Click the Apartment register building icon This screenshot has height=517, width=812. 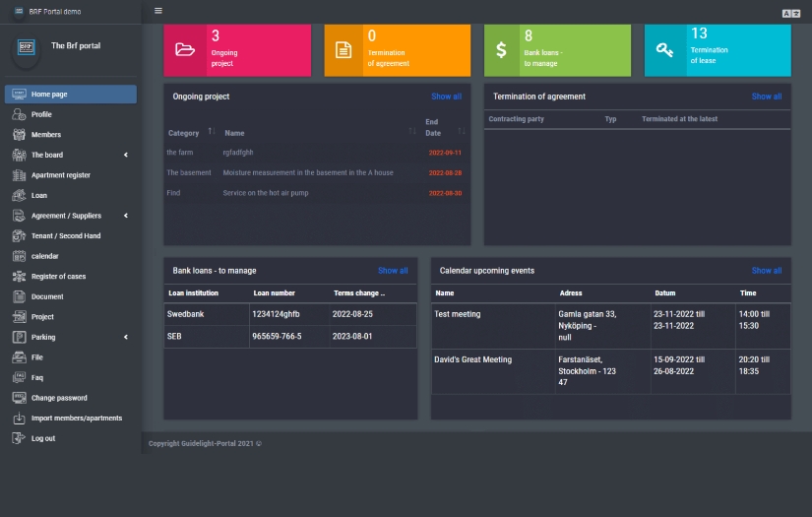19,175
